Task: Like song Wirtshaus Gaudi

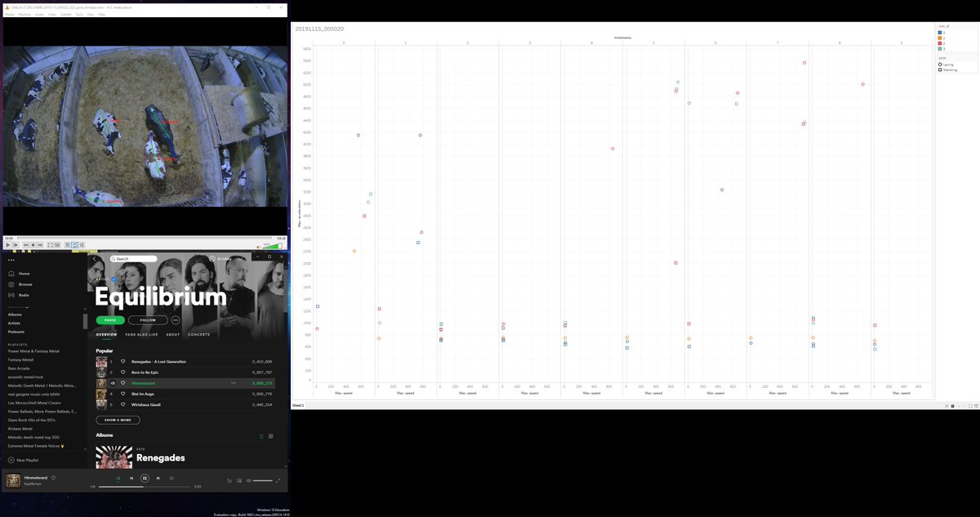Action: click(x=122, y=404)
